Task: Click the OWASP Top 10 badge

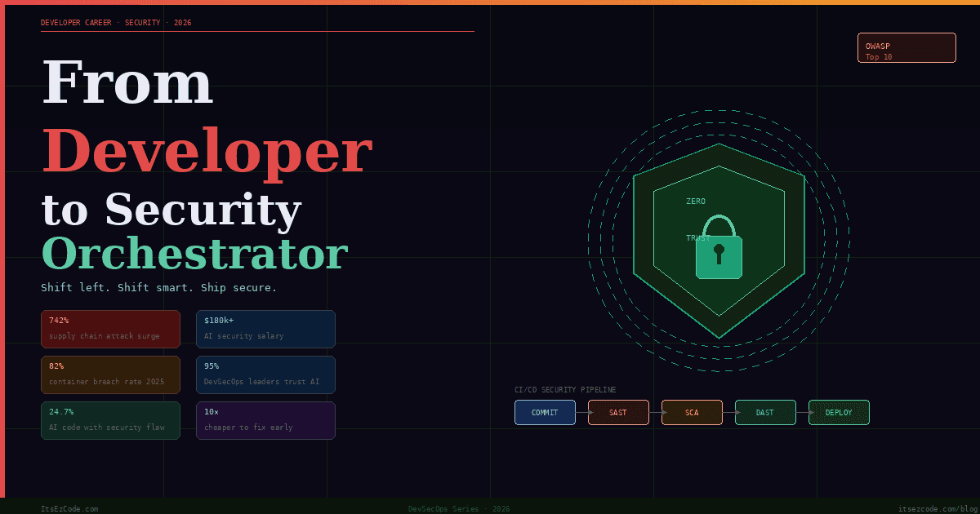Action: 906,47
